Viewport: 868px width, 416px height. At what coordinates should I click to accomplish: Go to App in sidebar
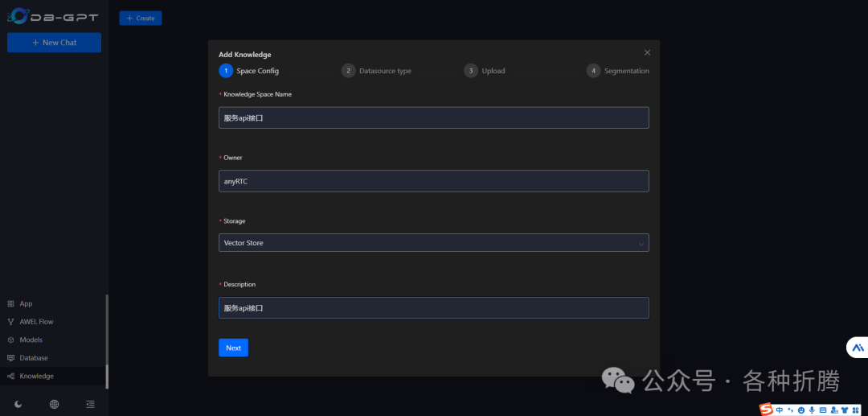pyautogui.click(x=54, y=303)
